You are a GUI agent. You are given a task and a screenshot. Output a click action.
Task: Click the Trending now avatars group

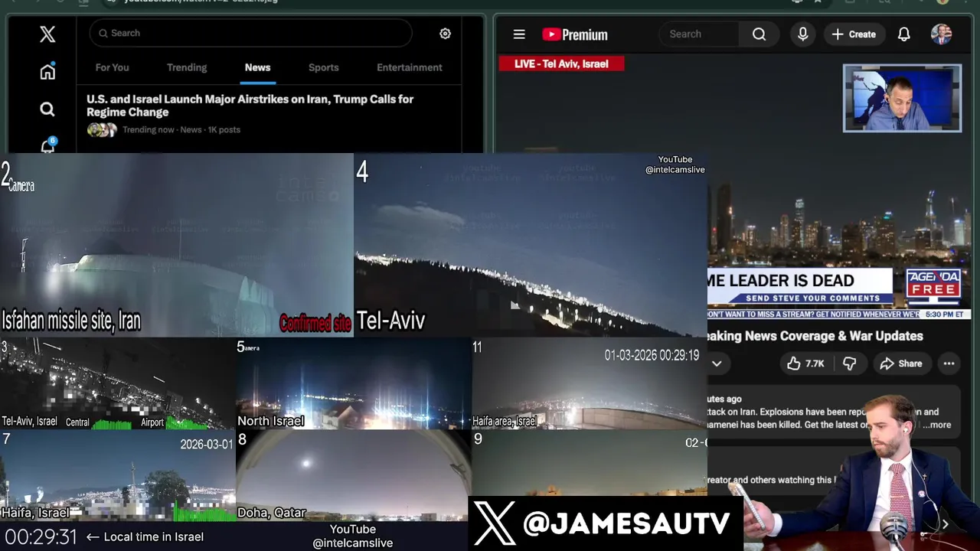(102, 129)
